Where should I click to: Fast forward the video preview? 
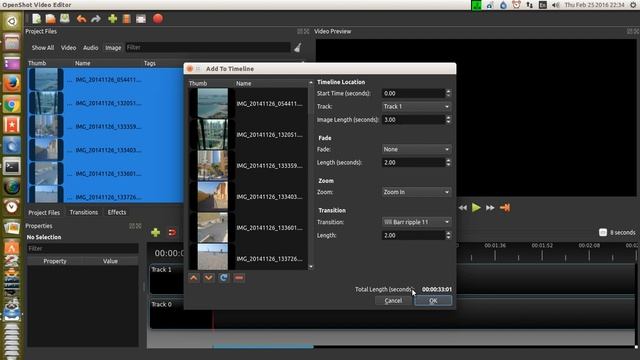click(490, 208)
